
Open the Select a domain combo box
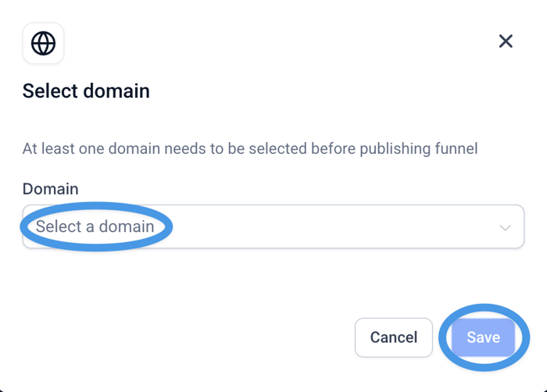point(273,227)
